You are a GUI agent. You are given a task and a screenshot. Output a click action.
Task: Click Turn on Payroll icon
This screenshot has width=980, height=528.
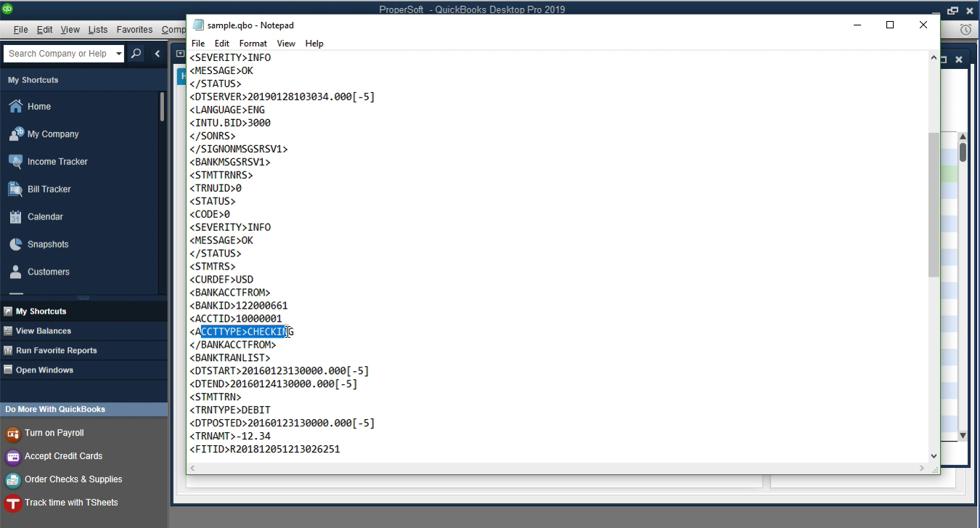tap(12, 434)
